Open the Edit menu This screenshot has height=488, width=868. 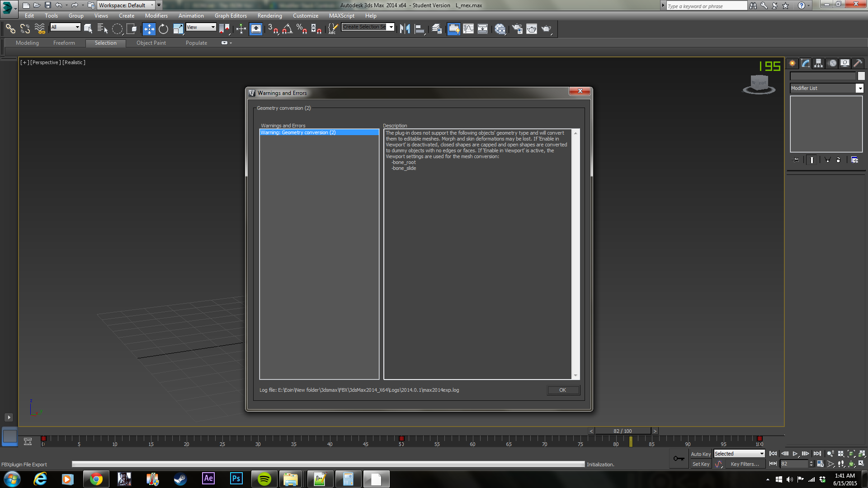coord(29,16)
